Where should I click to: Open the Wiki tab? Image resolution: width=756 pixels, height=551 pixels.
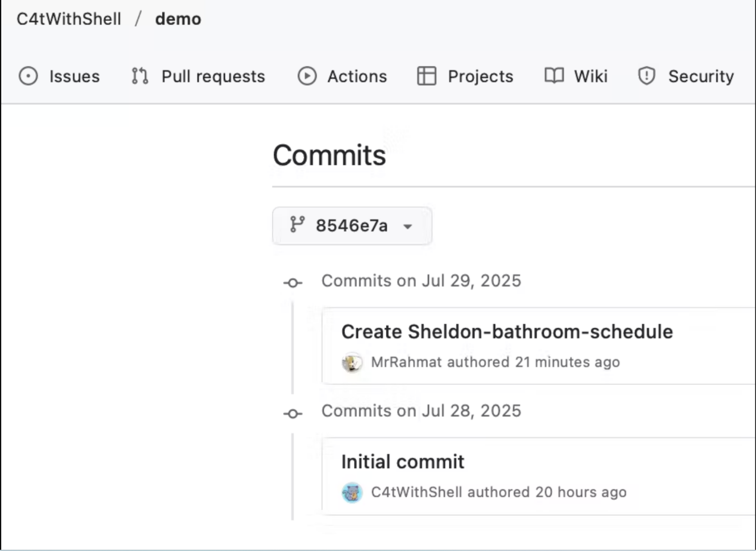(x=590, y=77)
